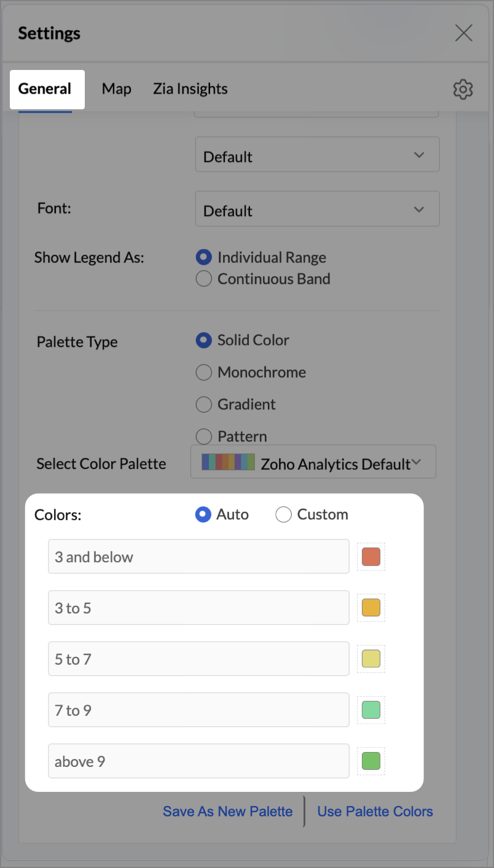Image resolution: width=494 pixels, height=868 pixels.
Task: Select the General tab
Action: [x=45, y=89]
